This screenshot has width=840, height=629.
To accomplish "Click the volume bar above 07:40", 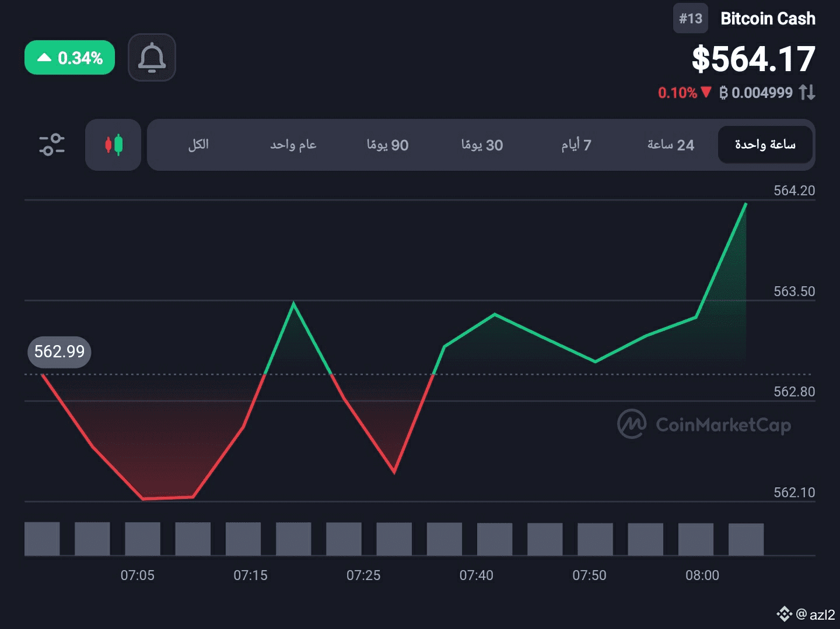I will coord(495,539).
